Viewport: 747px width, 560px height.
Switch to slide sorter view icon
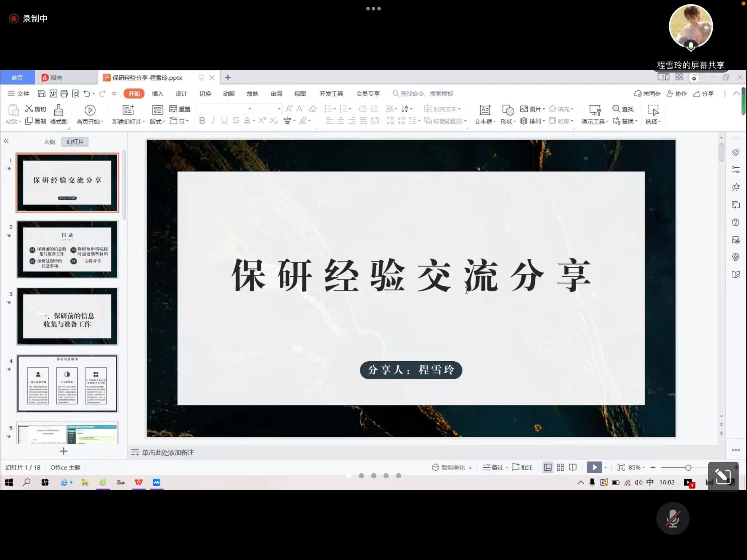tap(560, 467)
